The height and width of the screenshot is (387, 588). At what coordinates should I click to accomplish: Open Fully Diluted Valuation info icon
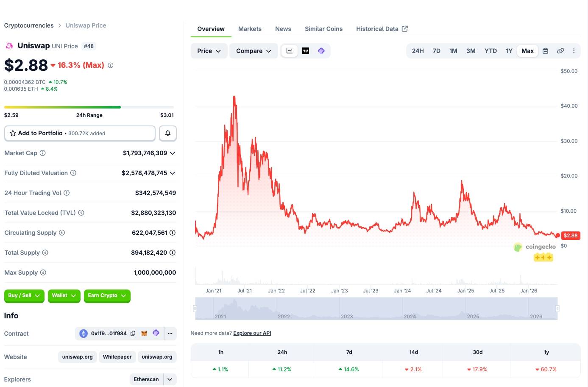[73, 173]
